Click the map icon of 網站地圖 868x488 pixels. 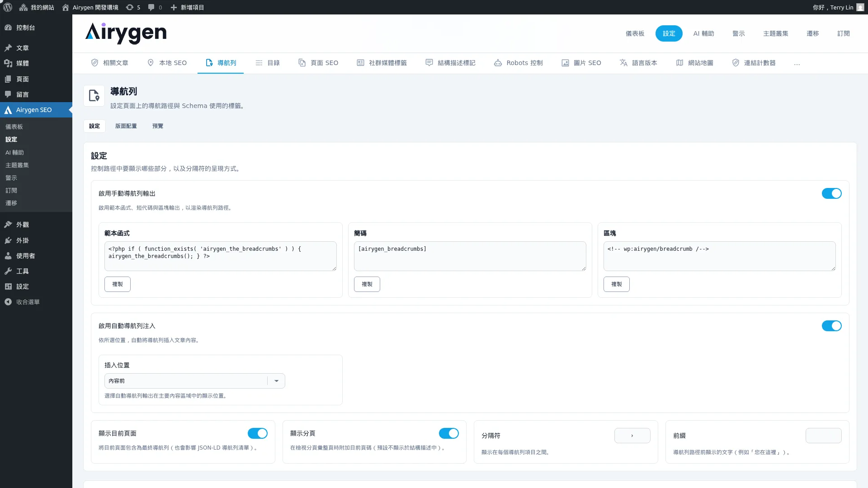coord(679,63)
